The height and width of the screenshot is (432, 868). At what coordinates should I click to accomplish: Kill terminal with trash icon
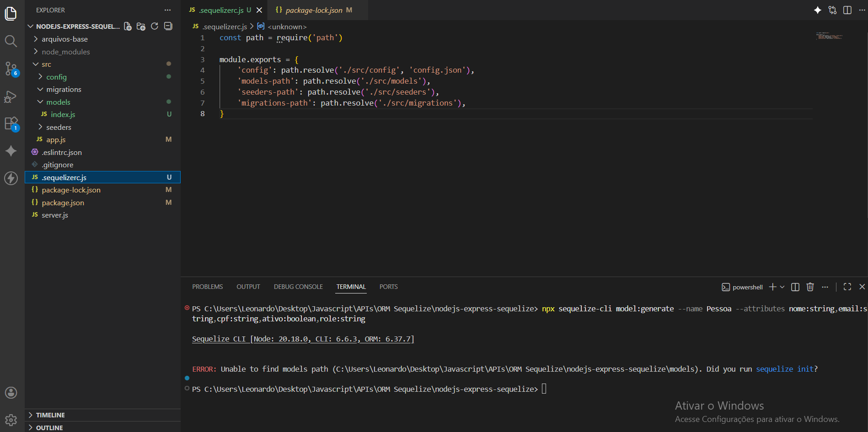tap(810, 287)
